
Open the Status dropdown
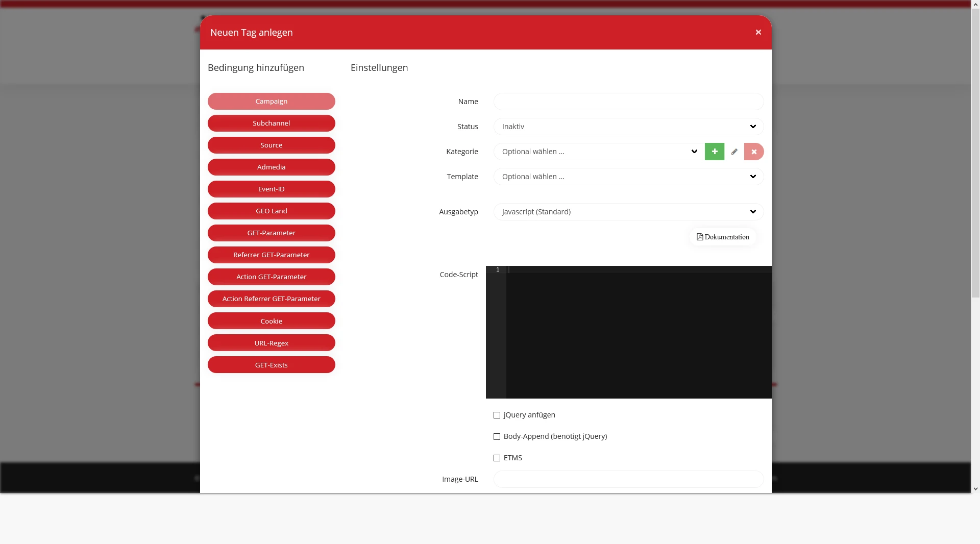pos(628,127)
